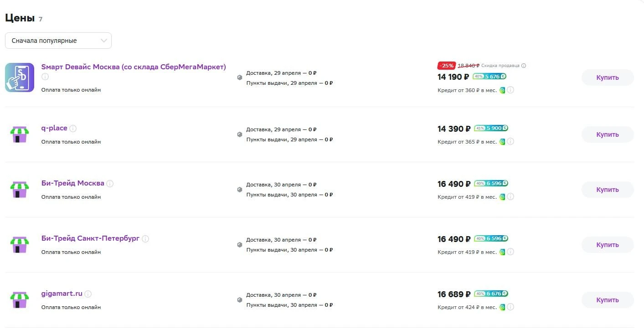This screenshot has width=644, height=330.
Task: Click the 5 900 bonus badge for q-place
Action: click(491, 129)
